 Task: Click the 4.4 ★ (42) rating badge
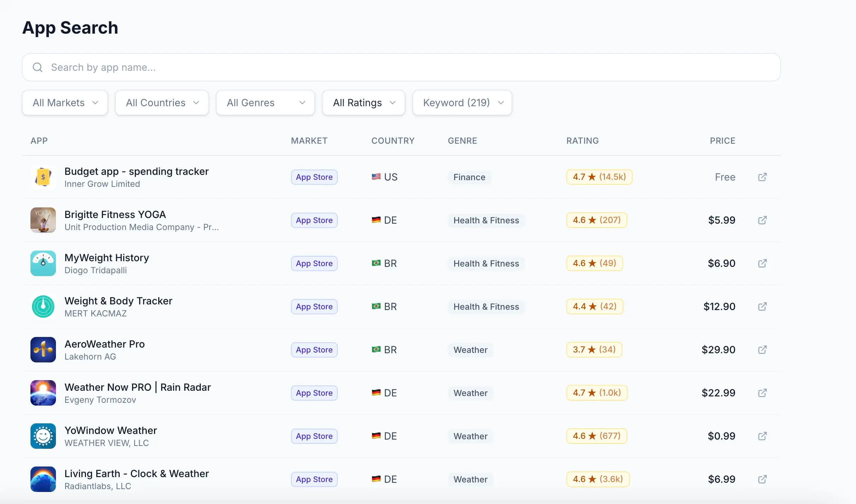[595, 307]
